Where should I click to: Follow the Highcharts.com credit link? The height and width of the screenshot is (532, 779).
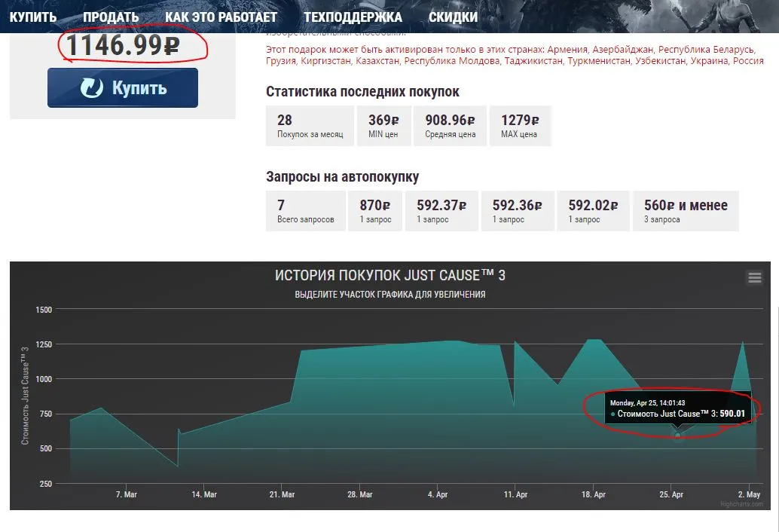[x=741, y=504]
